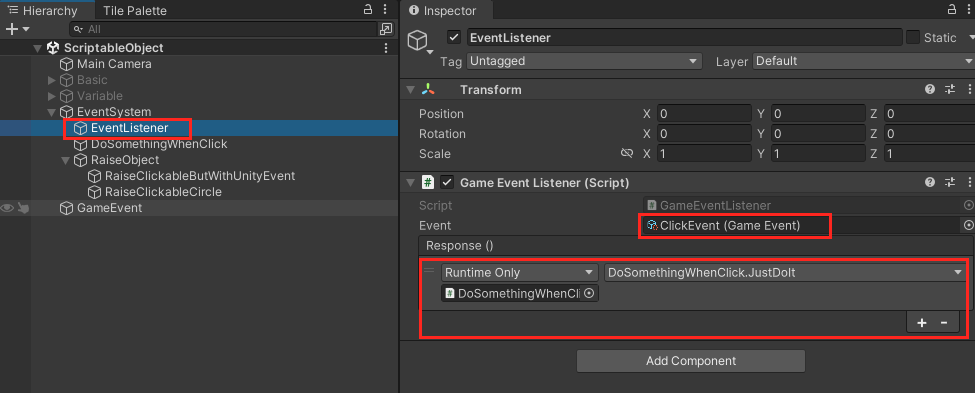This screenshot has width=975, height=393.
Task: Click the Response list item drag handle
Action: pos(429,270)
